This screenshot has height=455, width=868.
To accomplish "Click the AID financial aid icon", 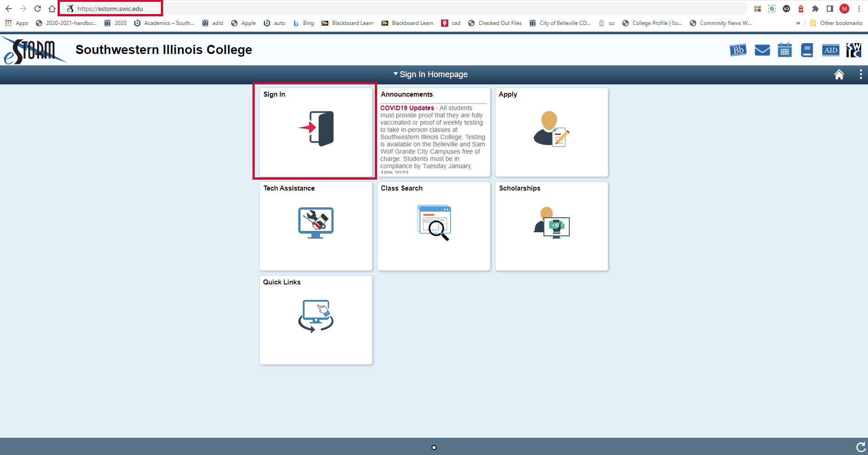I will 830,50.
